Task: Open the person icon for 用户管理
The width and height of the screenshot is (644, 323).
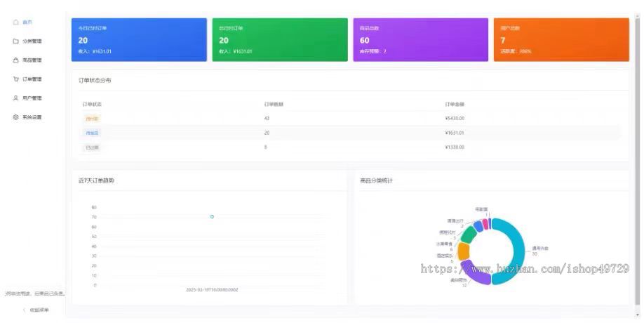Action: click(x=15, y=98)
